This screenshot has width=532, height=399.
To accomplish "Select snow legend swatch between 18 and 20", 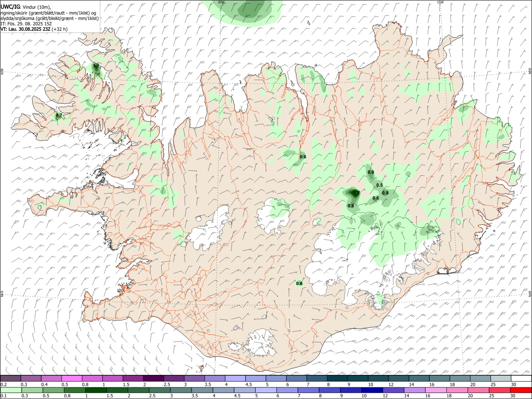I will tap(460, 379).
